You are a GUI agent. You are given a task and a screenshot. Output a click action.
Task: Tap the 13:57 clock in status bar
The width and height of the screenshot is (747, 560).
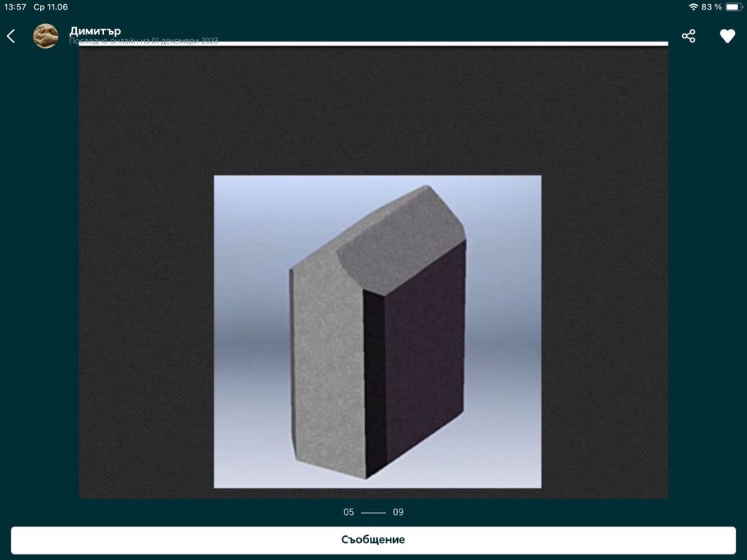coord(14,7)
